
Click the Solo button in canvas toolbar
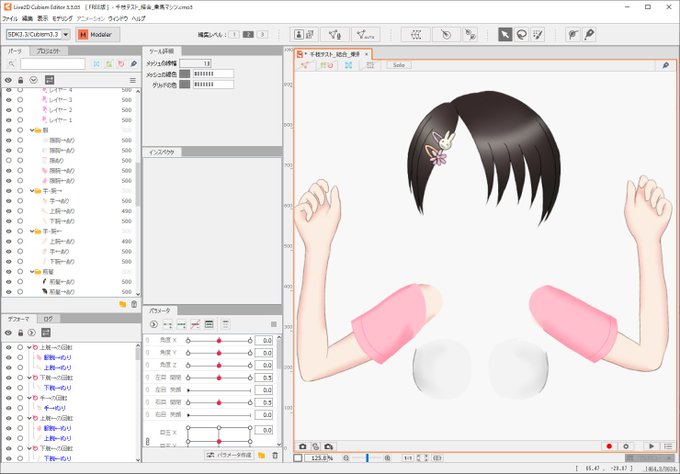(x=399, y=65)
